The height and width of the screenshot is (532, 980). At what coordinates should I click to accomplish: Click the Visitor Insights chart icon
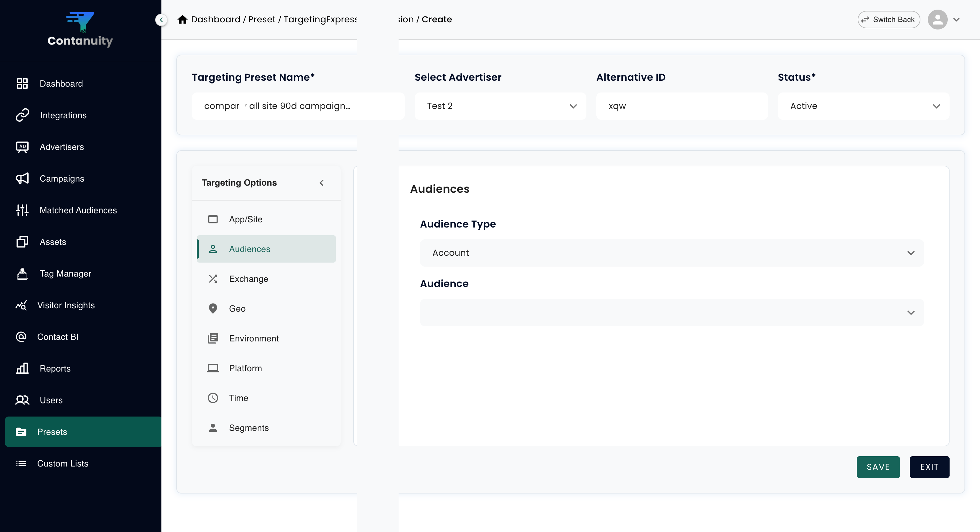(x=21, y=305)
